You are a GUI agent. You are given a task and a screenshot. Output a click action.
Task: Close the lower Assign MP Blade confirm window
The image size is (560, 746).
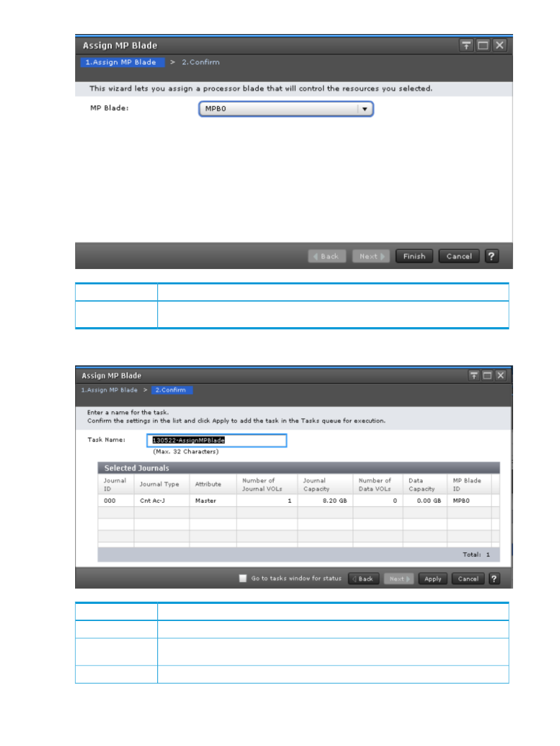tap(501, 375)
